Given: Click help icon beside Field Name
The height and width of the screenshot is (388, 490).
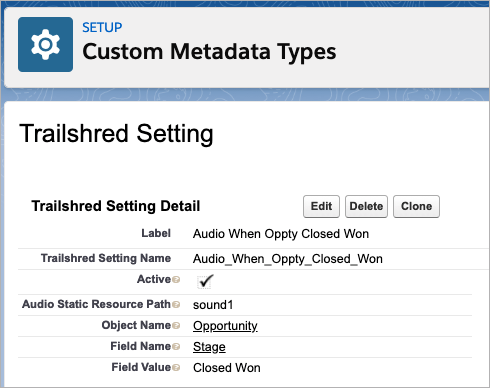Looking at the screenshot, I should point(176,347).
